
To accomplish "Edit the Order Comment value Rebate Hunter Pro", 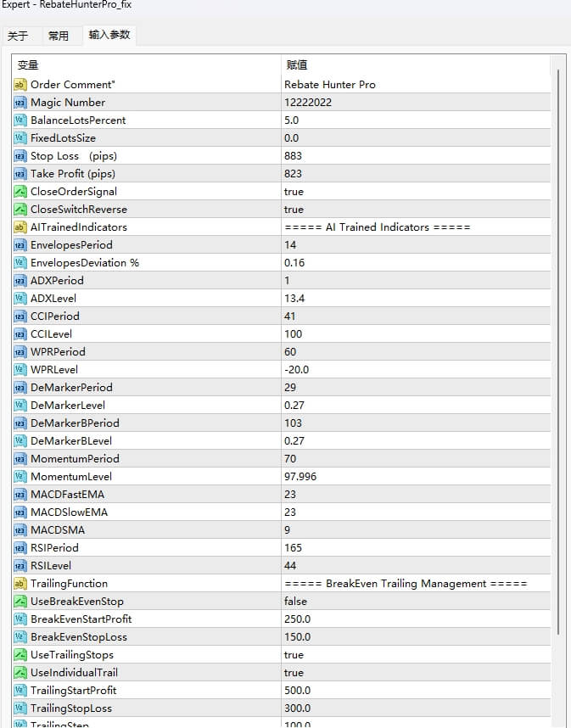I will coord(329,85).
